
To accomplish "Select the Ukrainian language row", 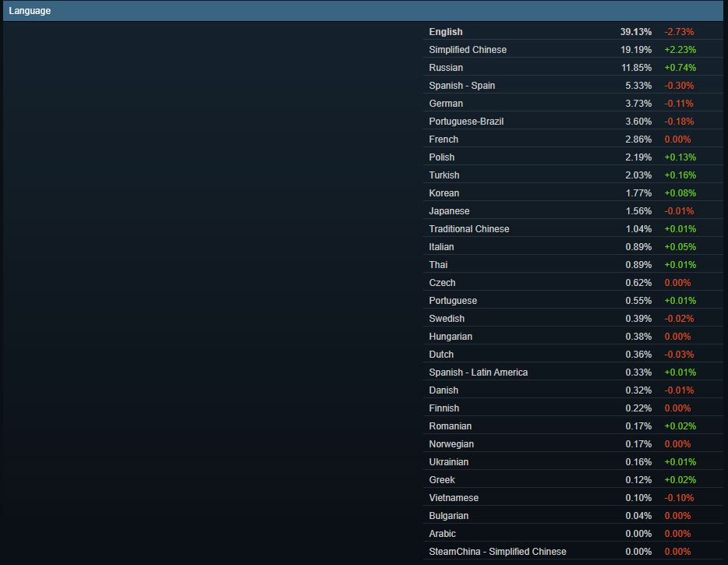I will pos(573,462).
